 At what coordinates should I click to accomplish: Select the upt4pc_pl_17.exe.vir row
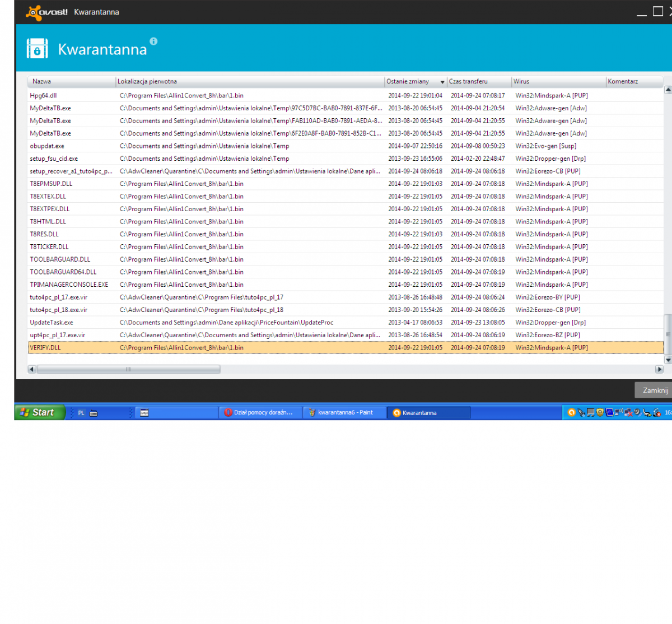pyautogui.click(x=346, y=335)
